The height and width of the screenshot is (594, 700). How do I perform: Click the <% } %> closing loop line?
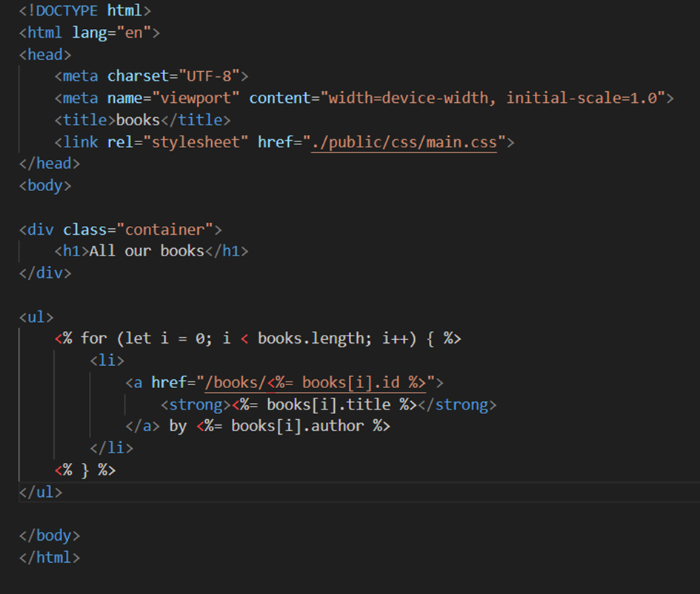[x=85, y=470]
